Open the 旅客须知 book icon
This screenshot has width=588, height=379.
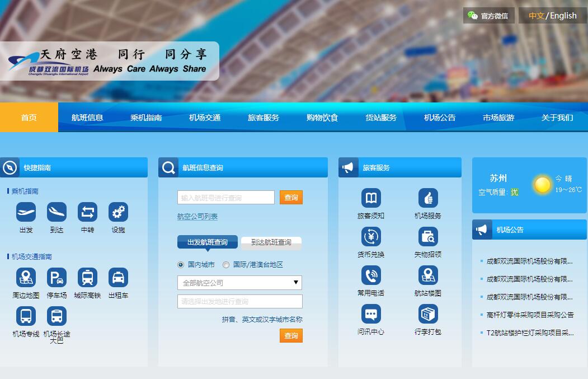[371, 198]
